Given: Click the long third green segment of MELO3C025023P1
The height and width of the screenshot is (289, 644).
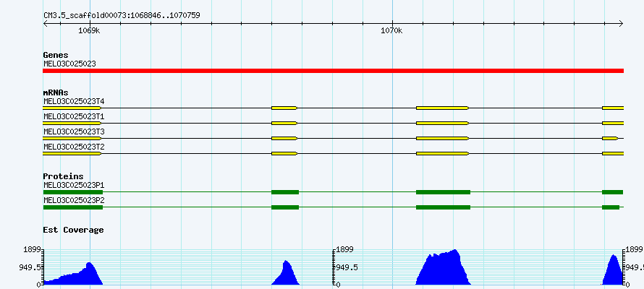Looking at the screenshot, I should [x=443, y=192].
